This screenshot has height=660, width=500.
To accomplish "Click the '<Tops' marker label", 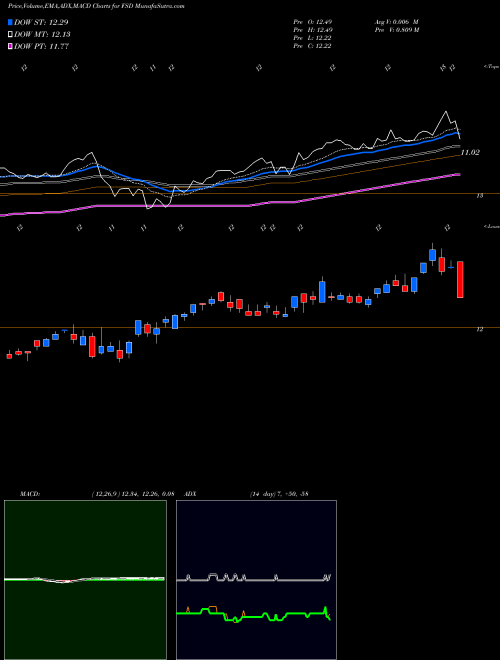I will coord(491,67).
